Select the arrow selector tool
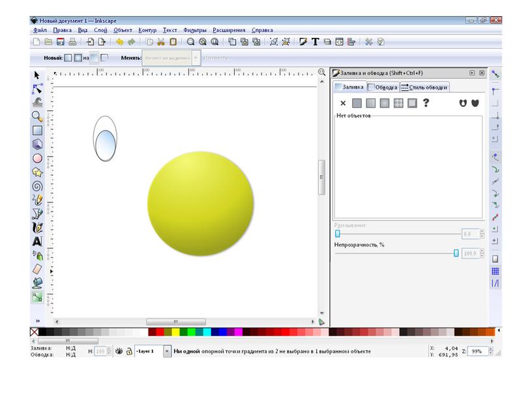This screenshot has height=400, width=532. coord(37,75)
